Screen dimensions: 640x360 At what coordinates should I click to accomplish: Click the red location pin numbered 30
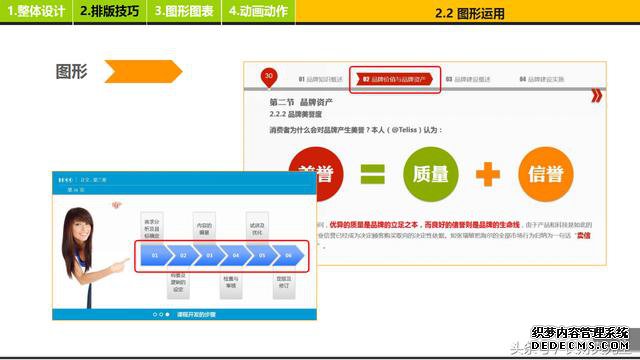click(269, 78)
